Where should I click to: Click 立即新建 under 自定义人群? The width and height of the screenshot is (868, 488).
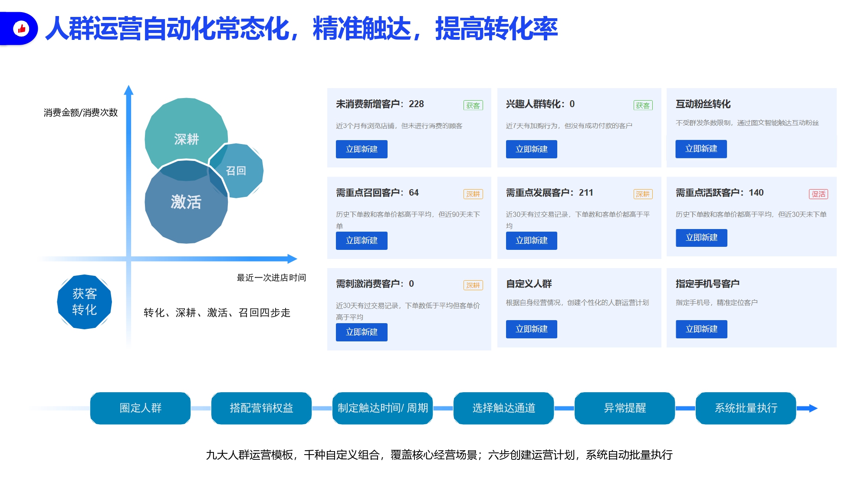[x=531, y=329]
